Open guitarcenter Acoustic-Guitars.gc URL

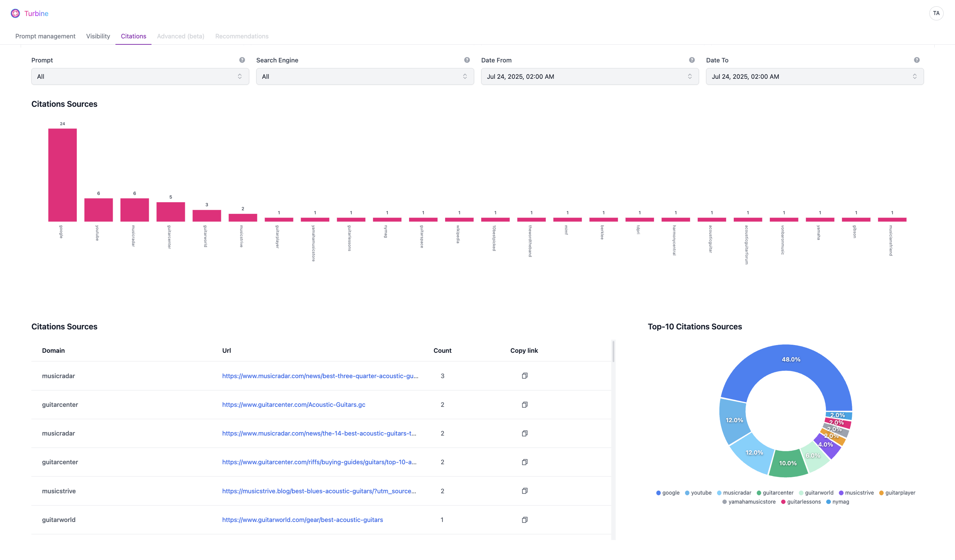click(x=294, y=404)
